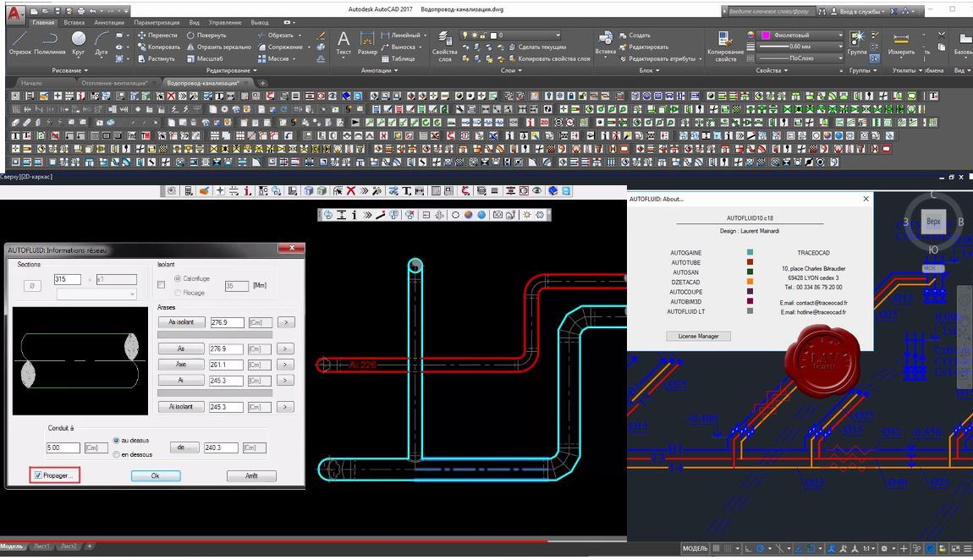This screenshot has height=560, width=973.
Task: Select the Отрезок line tool
Action: coord(19,43)
